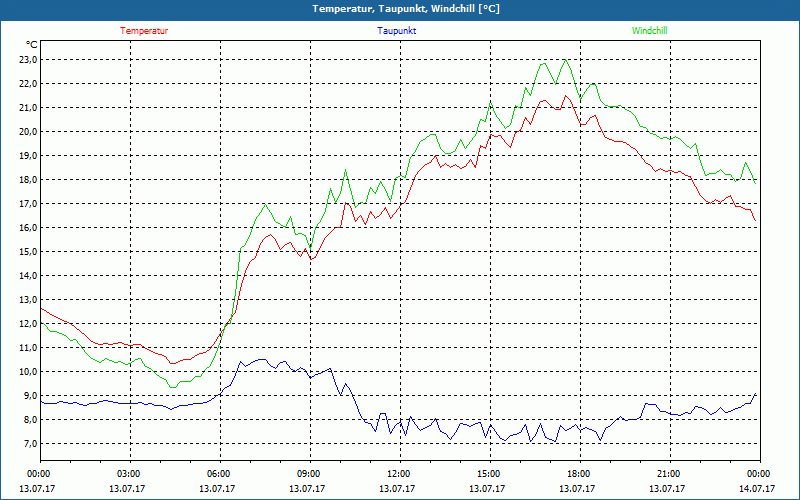This screenshot has width=800, height=500.
Task: Click the 23,0 y-axis value
Action: coord(29,60)
